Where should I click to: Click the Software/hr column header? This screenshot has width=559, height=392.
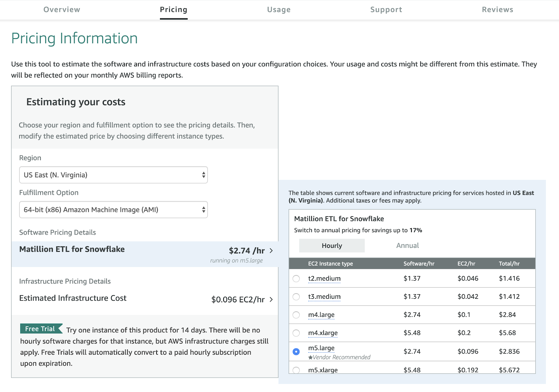pyautogui.click(x=419, y=264)
